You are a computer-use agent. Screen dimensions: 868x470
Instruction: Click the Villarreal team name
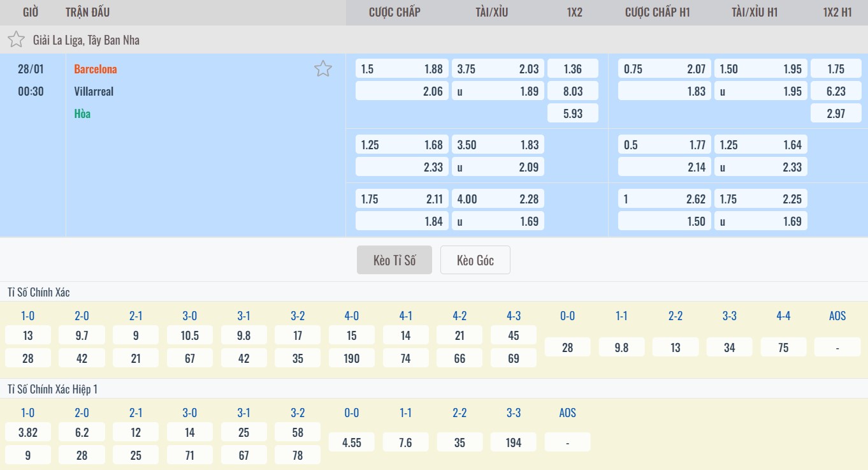pyautogui.click(x=94, y=91)
